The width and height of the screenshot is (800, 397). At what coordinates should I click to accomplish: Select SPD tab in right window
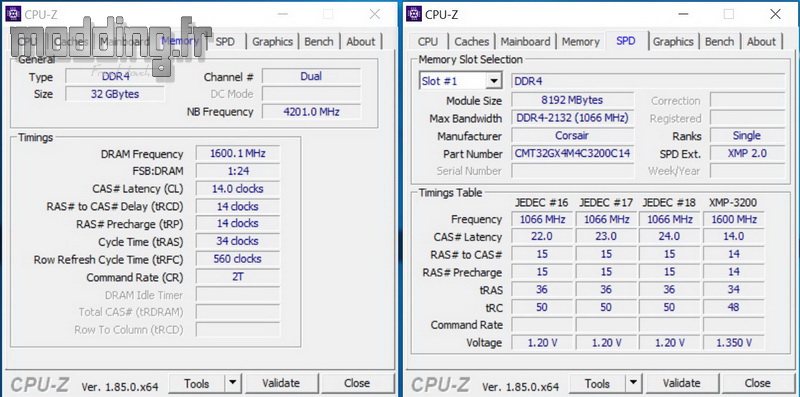(626, 40)
